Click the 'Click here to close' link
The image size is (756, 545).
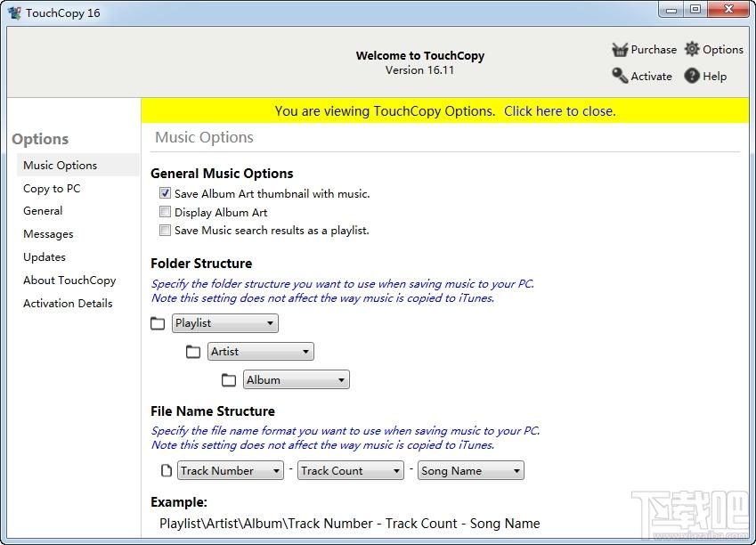point(559,111)
